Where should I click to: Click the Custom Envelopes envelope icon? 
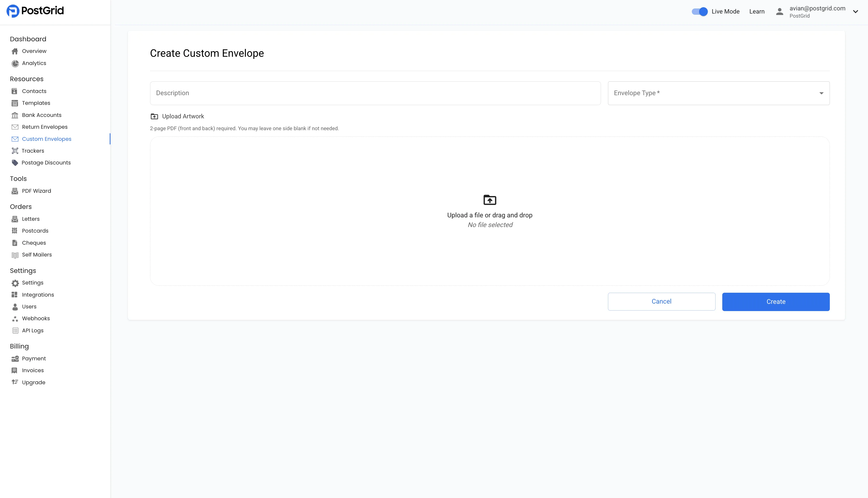tap(15, 139)
